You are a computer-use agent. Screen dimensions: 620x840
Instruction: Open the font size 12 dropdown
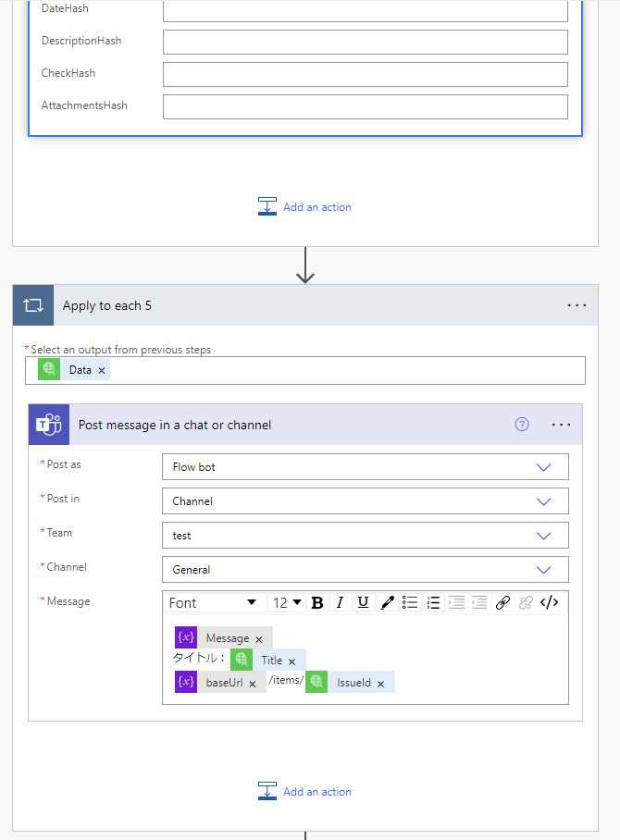click(287, 602)
